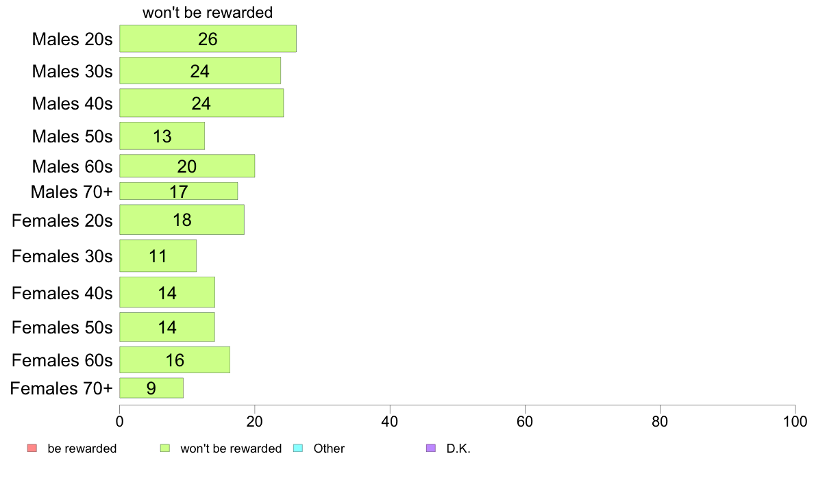Select the Males 30s bar showing 24
Viewport: 814px width, 504px height.
click(x=200, y=71)
